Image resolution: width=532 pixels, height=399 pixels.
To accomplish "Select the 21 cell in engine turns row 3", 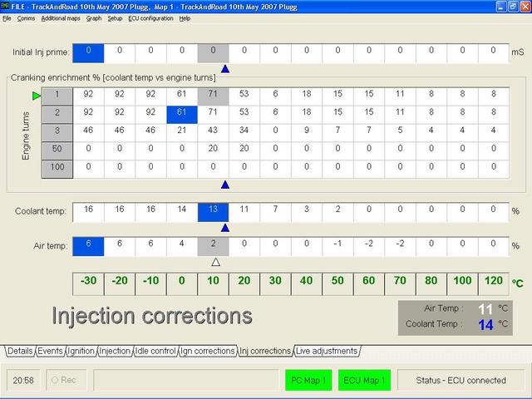I will click(182, 133).
